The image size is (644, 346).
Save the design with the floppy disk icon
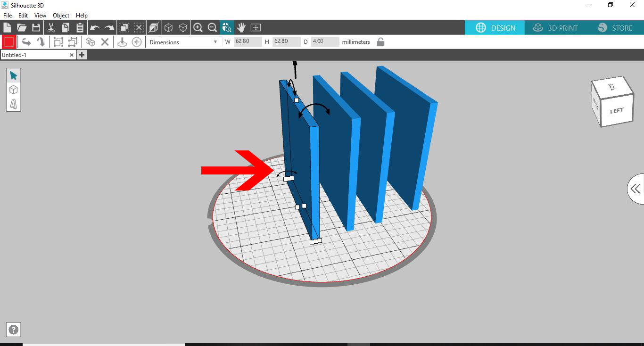tap(36, 27)
